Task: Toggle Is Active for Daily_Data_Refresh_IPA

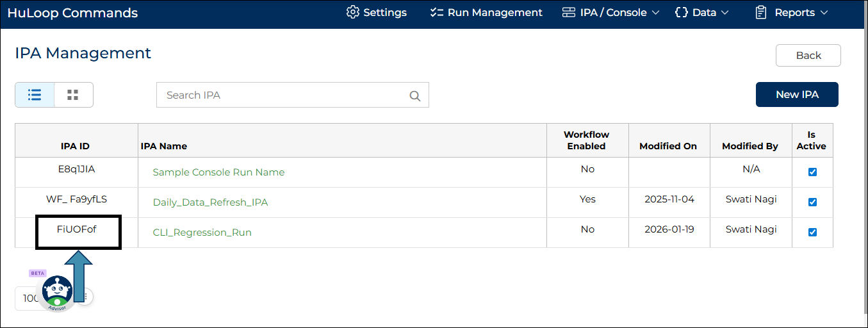Action: 812,202
